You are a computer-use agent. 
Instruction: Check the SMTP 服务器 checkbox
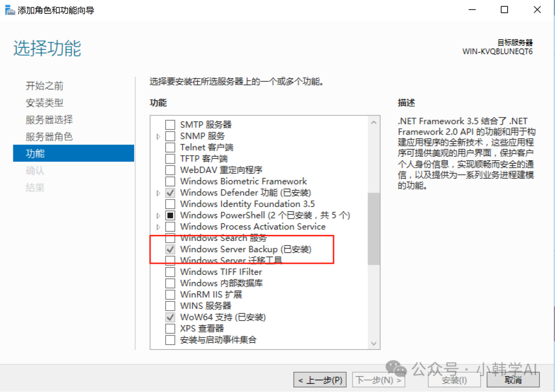tap(170, 124)
